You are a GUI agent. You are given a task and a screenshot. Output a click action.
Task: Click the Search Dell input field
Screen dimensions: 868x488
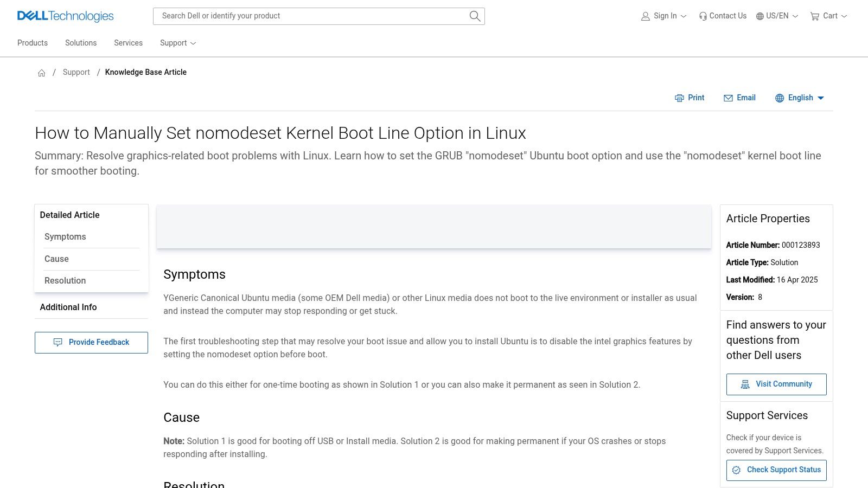point(312,16)
